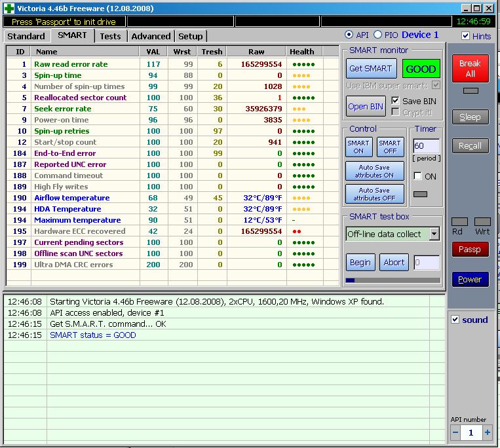Begin the SMART test
Screen dimensions: 500x448
(x=360, y=262)
